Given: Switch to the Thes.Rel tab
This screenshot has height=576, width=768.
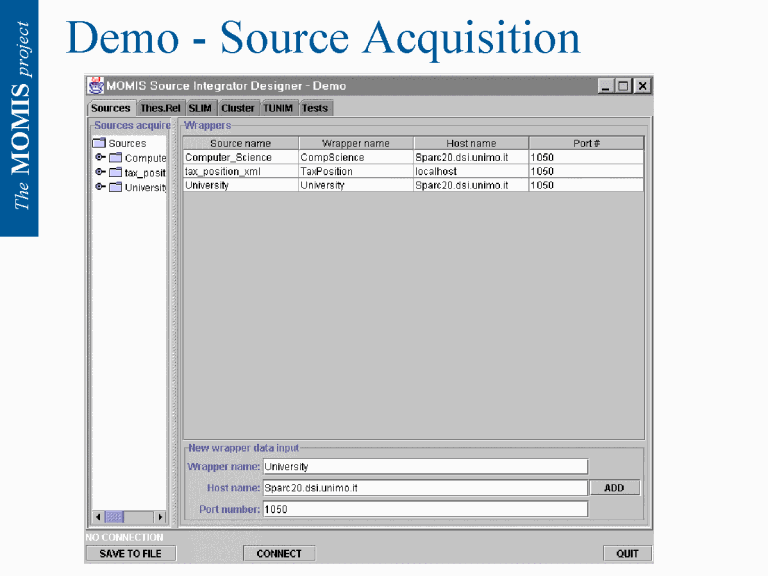Looking at the screenshot, I should tap(160, 108).
